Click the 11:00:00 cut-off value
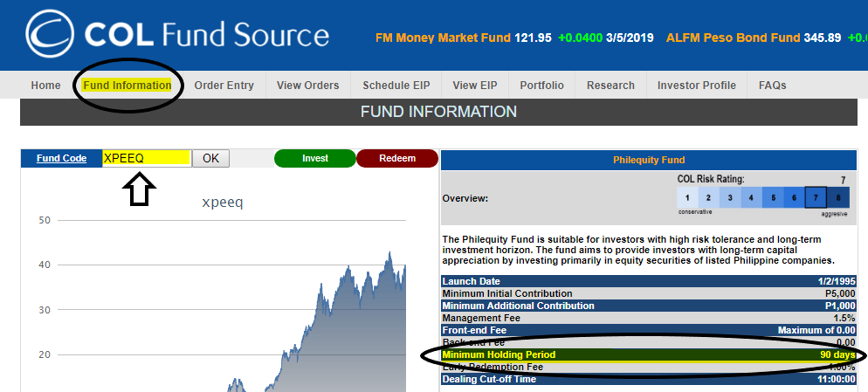Image resolution: width=868 pixels, height=392 pixels. 837,379
